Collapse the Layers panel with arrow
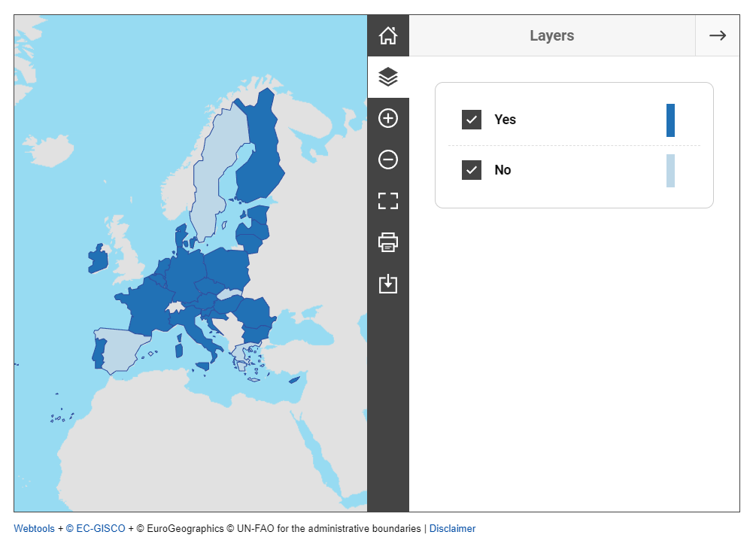 point(717,35)
